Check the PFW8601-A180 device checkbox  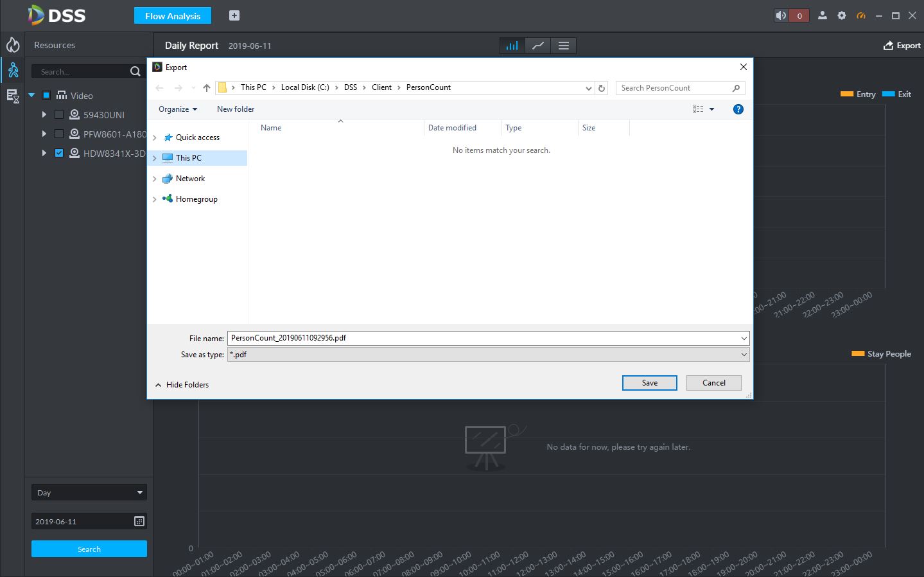59,134
